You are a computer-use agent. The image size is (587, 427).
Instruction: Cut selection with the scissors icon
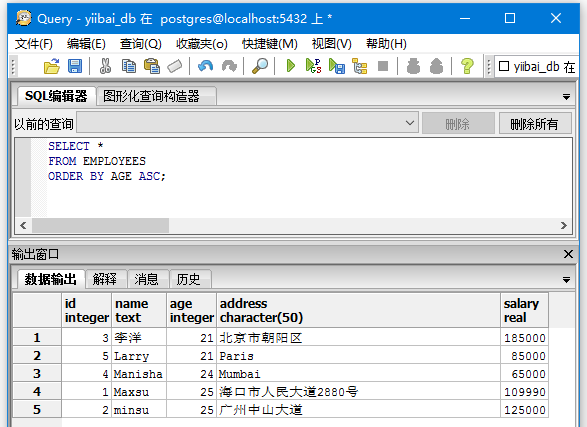click(105, 67)
